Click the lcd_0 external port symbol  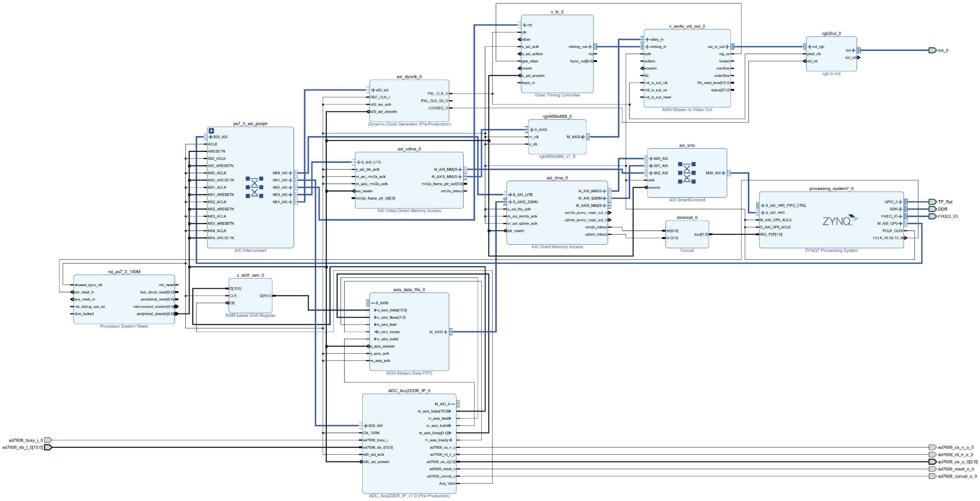933,50
